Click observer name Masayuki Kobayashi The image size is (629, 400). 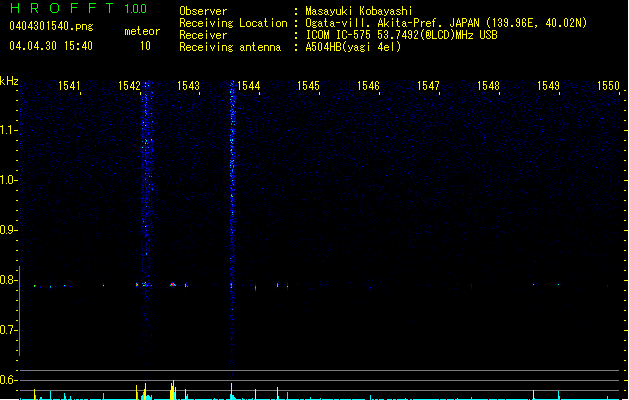[x=359, y=11]
